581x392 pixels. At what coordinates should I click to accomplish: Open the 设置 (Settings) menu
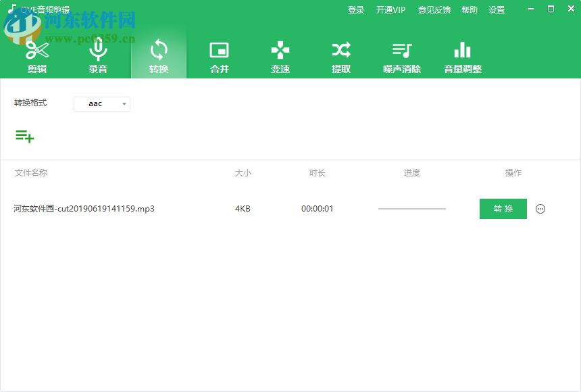pyautogui.click(x=497, y=9)
